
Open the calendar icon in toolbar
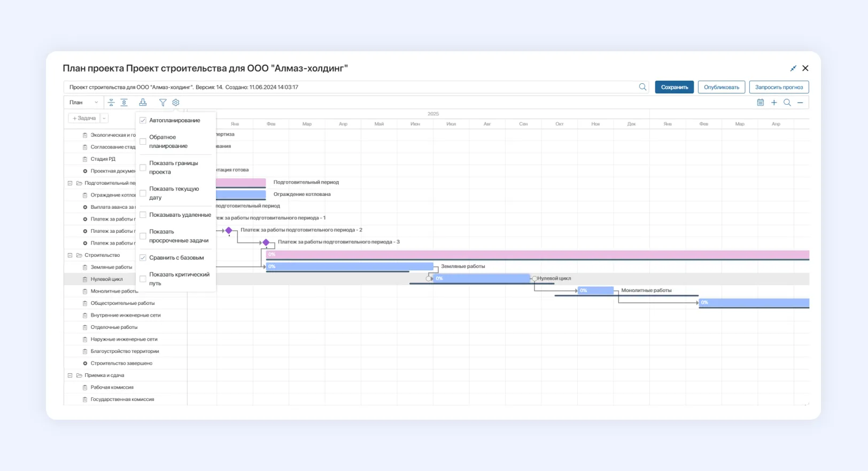[761, 103]
